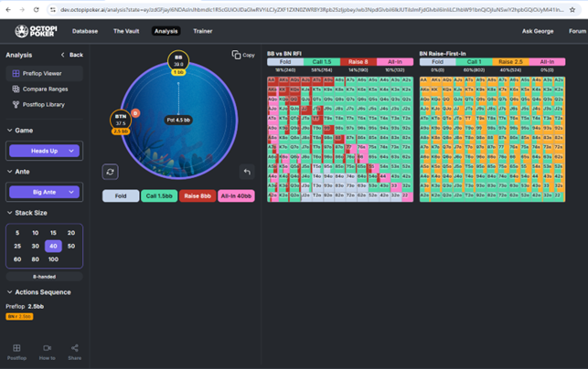Open the Big Ante dropdown

44,192
